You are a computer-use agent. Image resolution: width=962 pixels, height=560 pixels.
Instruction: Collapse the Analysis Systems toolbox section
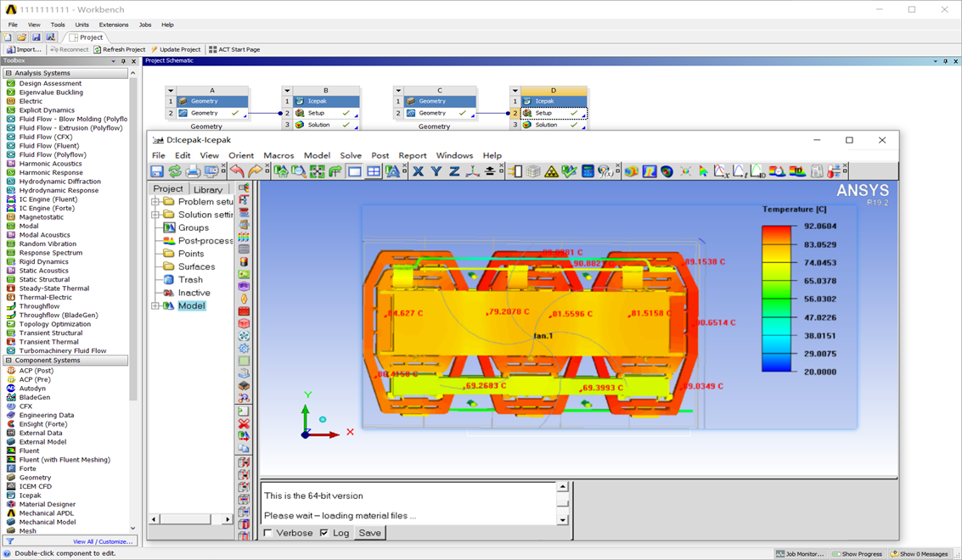(8, 74)
